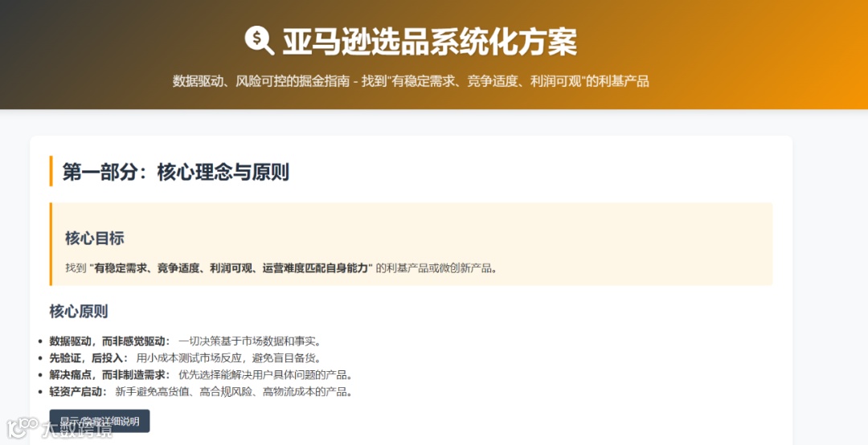Screen dimensions: 868x445
Task: Click text 用小成本测试市场反应，避免盲目备货
Action: click(228, 358)
